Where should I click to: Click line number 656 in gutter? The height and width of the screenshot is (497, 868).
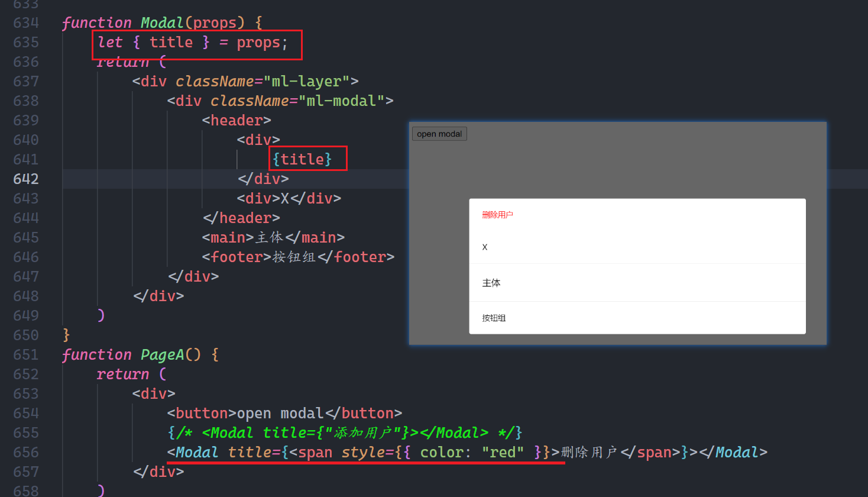click(x=26, y=452)
